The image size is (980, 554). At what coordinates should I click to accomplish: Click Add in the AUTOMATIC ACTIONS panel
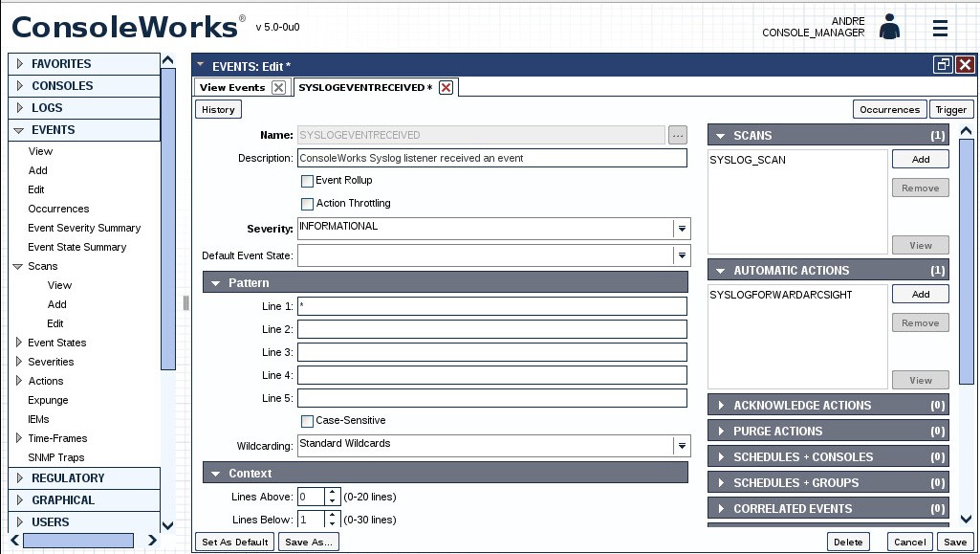(x=920, y=295)
